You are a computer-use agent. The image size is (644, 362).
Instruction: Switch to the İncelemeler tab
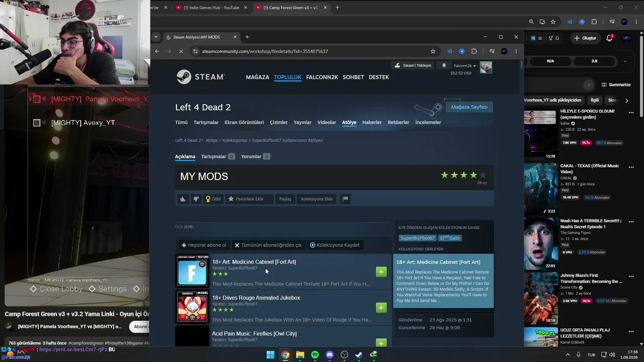click(428, 122)
